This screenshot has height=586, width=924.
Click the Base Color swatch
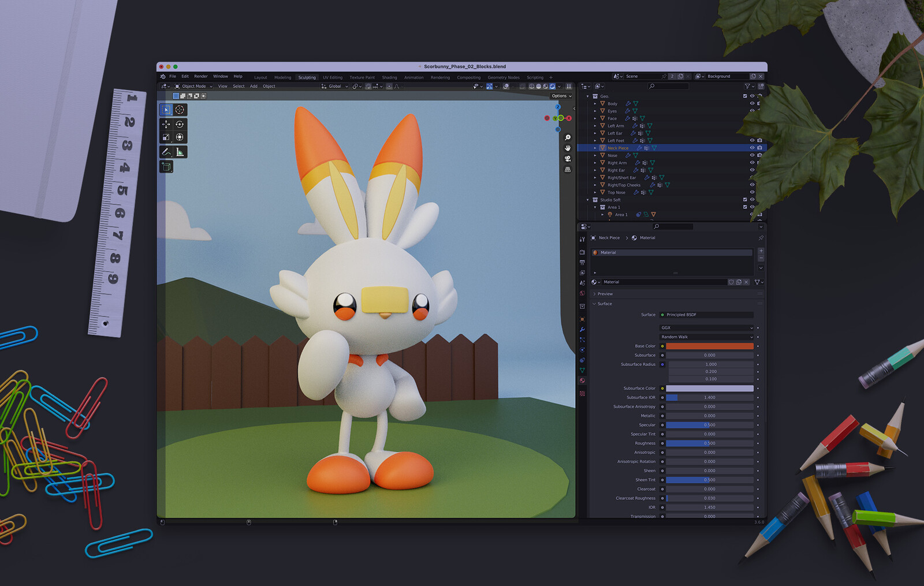point(710,346)
